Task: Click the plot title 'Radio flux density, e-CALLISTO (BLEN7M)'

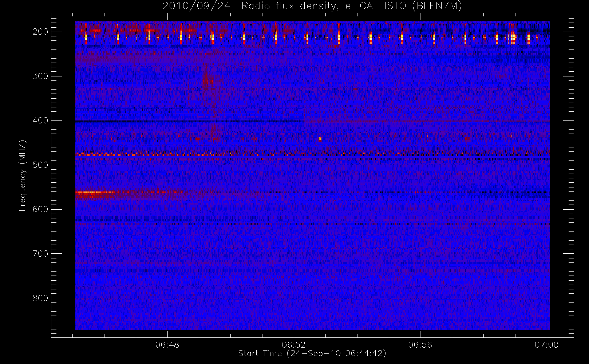Action: click(x=352, y=6)
